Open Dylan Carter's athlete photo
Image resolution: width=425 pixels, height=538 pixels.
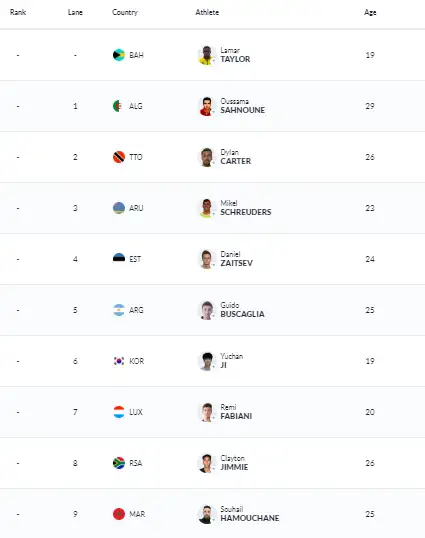pyautogui.click(x=206, y=157)
